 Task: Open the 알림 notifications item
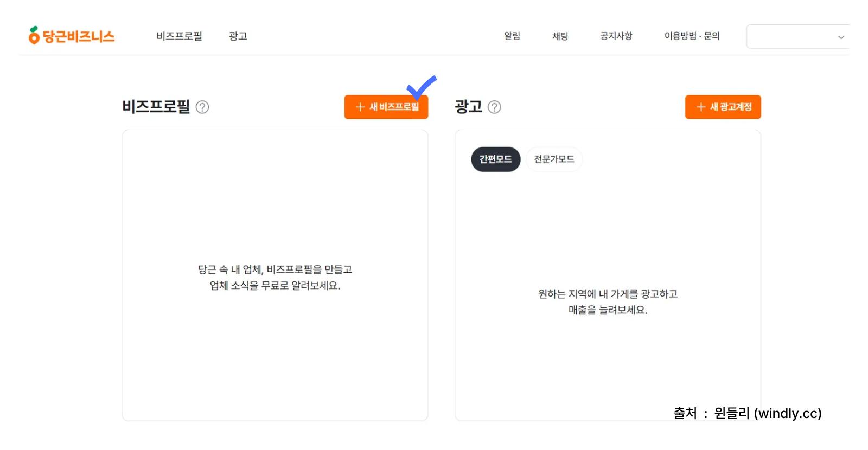tap(512, 36)
